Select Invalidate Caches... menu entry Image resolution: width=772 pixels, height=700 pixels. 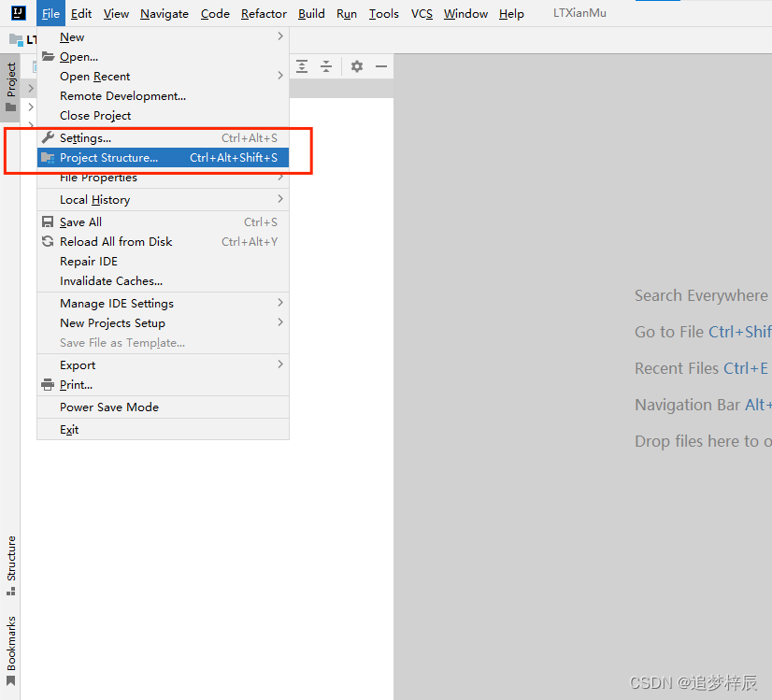click(163, 281)
